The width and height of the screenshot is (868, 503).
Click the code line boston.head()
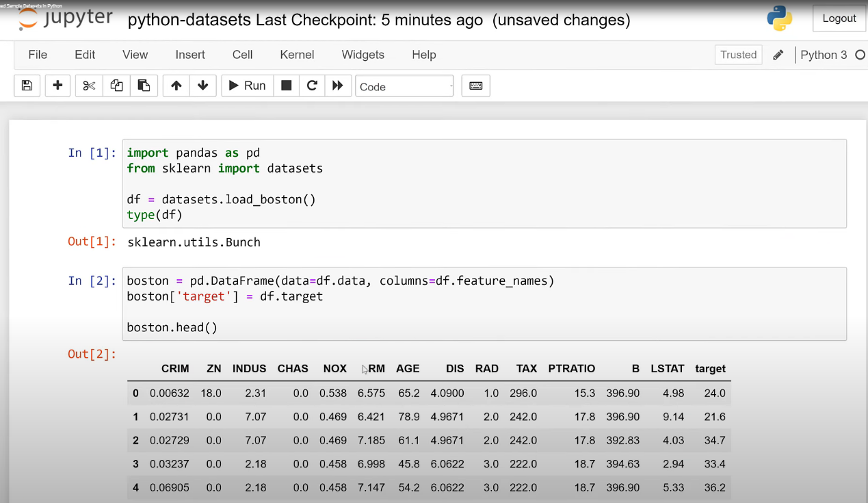[172, 327]
